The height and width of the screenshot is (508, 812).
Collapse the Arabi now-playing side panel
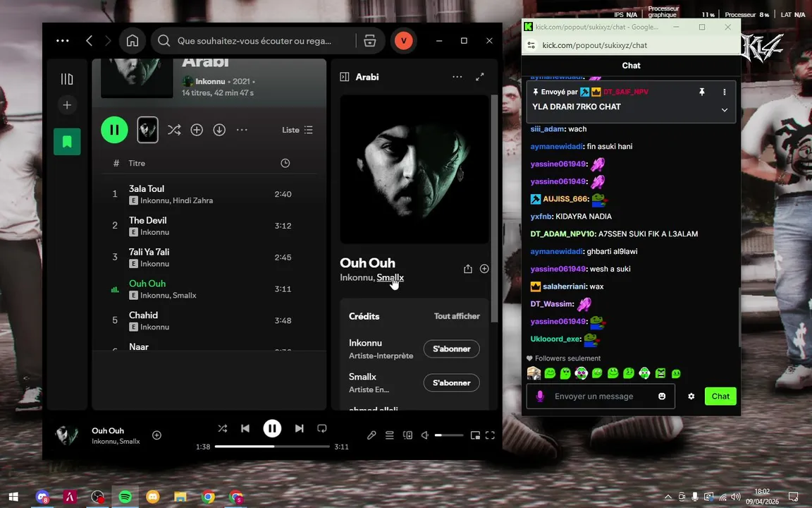click(x=345, y=77)
